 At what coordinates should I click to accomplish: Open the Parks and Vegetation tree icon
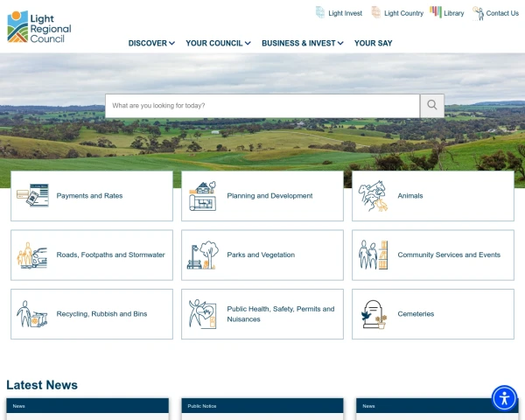pyautogui.click(x=202, y=255)
